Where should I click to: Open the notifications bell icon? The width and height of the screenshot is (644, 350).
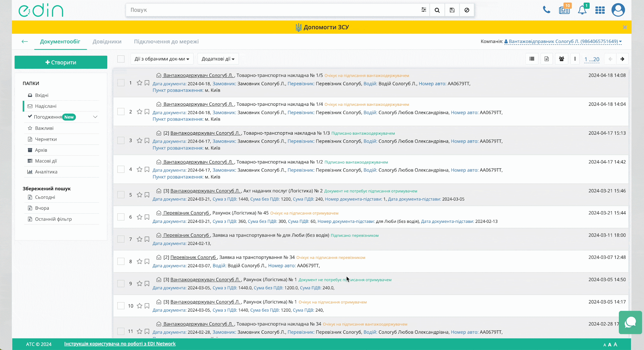tap(582, 10)
